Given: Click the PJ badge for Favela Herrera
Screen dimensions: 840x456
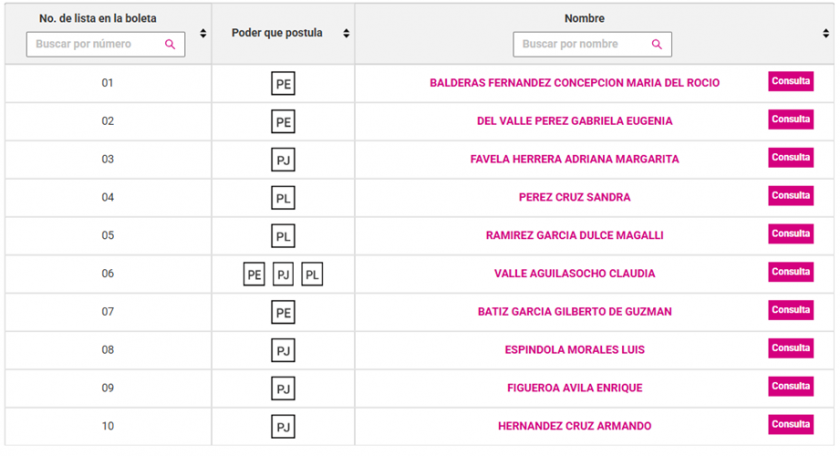Looking at the screenshot, I should coord(283,159).
